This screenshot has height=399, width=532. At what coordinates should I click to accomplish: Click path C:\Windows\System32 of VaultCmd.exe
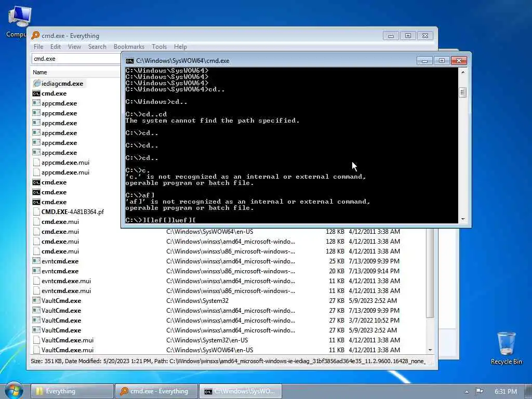point(197,301)
